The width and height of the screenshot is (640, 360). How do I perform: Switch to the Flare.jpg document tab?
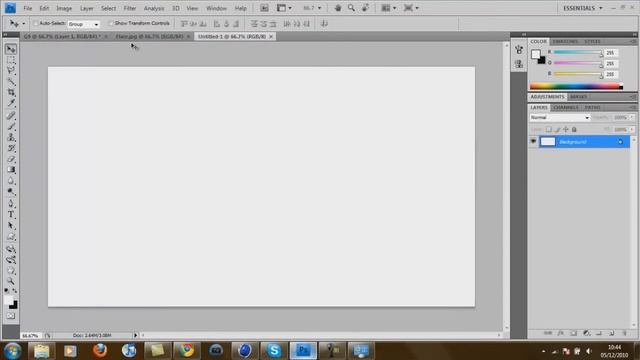pos(149,36)
